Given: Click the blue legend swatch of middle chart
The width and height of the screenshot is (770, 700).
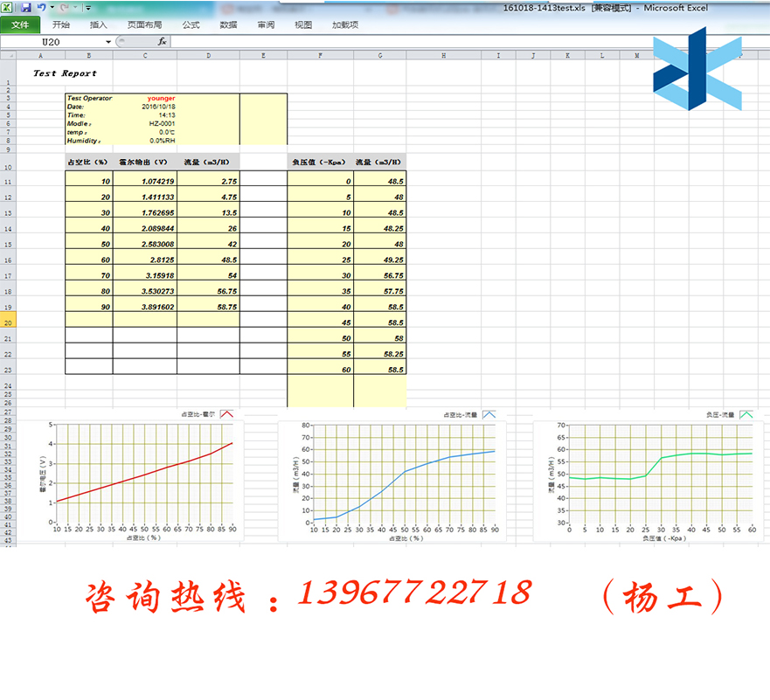Looking at the screenshot, I should [488, 415].
